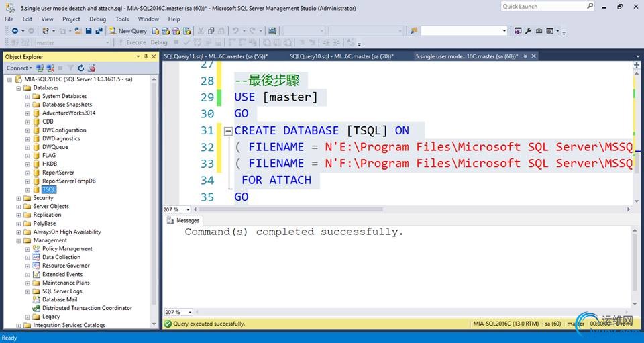Click the FOR ATTACH line in the editor
Screen dimensions: 644x343
pyautogui.click(x=276, y=180)
